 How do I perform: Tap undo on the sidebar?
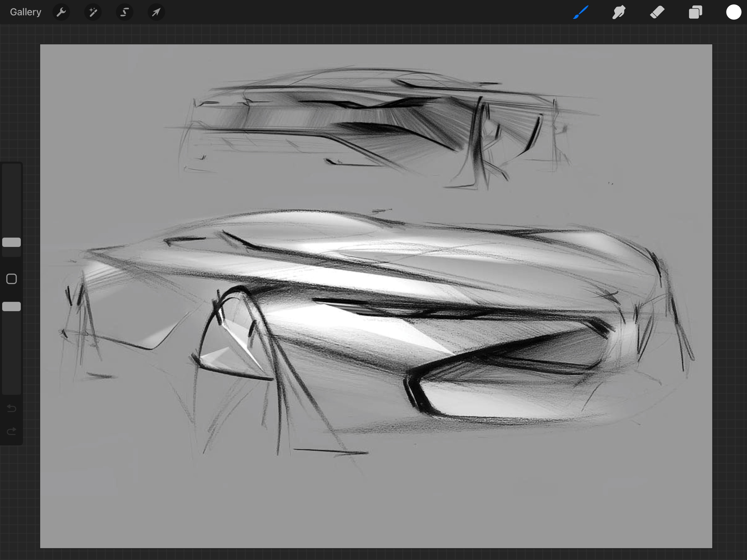click(x=11, y=408)
